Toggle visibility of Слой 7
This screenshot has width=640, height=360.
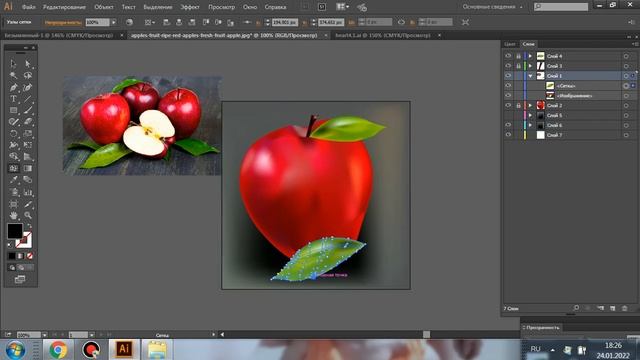pyautogui.click(x=508, y=135)
